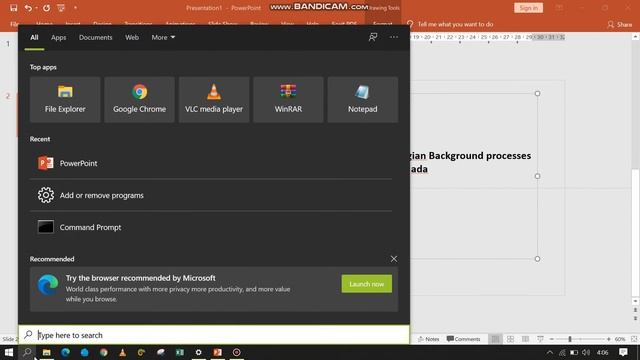The height and width of the screenshot is (360, 640).
Task: Click the zoom out minus button
Action: pos(552,339)
